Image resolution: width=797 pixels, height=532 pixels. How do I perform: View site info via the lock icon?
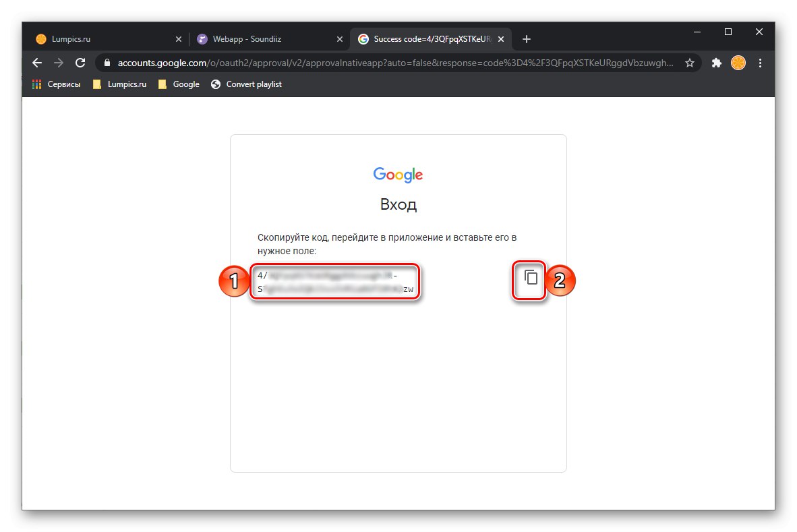(107, 63)
